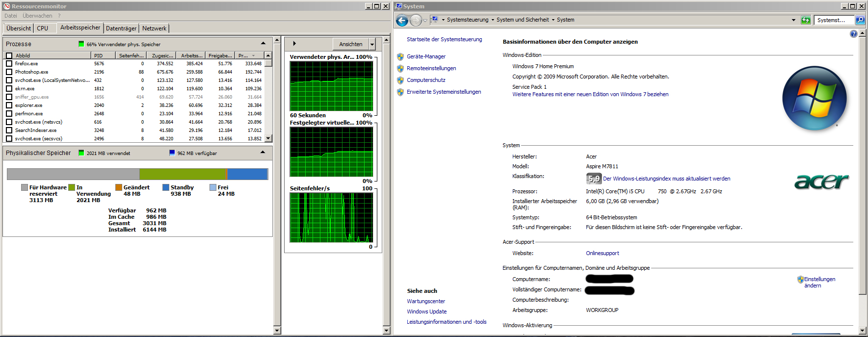Click the Windows-Leistungsindex muss aktualisiert werden link
The height and width of the screenshot is (337, 868).
tap(666, 179)
